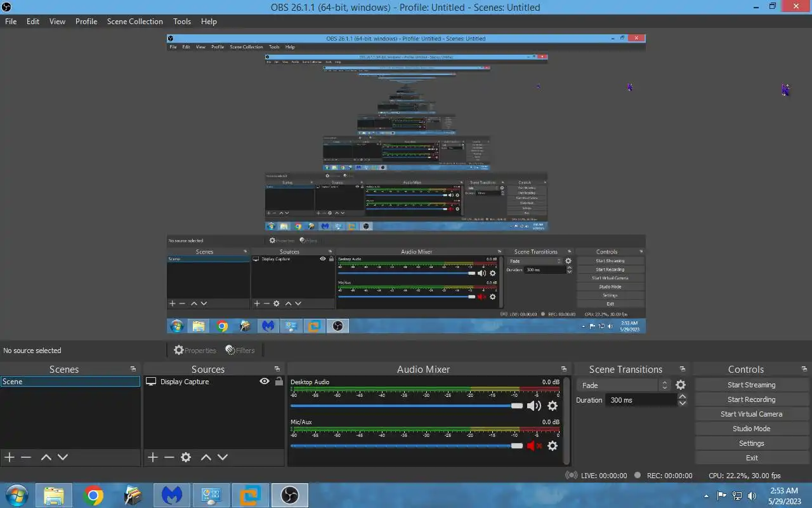Open transition properties gear next to Fade
The image size is (812, 508).
click(x=681, y=385)
